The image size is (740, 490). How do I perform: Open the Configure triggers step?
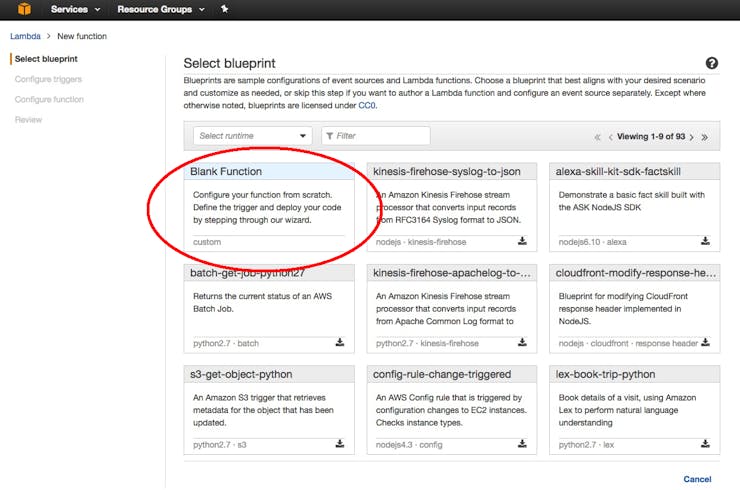pyautogui.click(x=48, y=79)
